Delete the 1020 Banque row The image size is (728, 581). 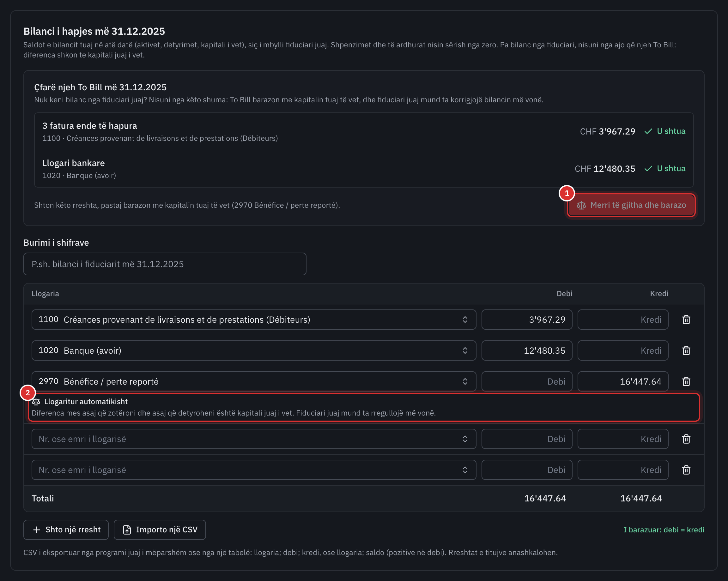coord(686,350)
